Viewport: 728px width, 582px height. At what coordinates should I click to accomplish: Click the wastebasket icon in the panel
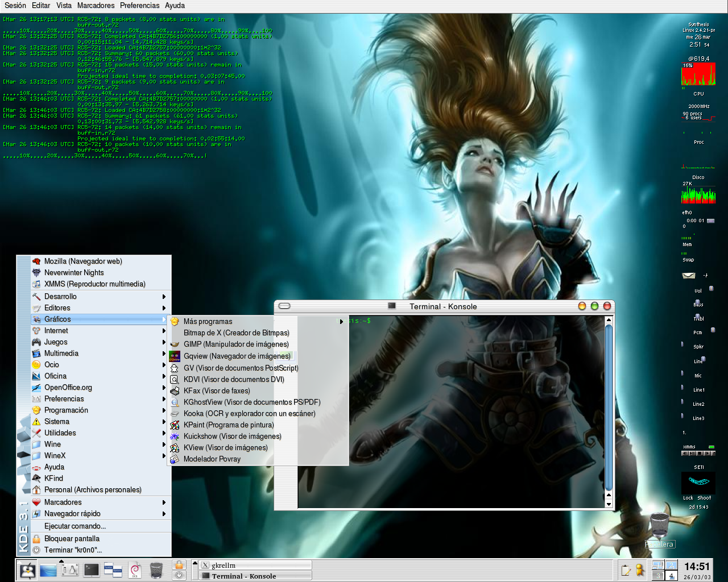pos(156,570)
